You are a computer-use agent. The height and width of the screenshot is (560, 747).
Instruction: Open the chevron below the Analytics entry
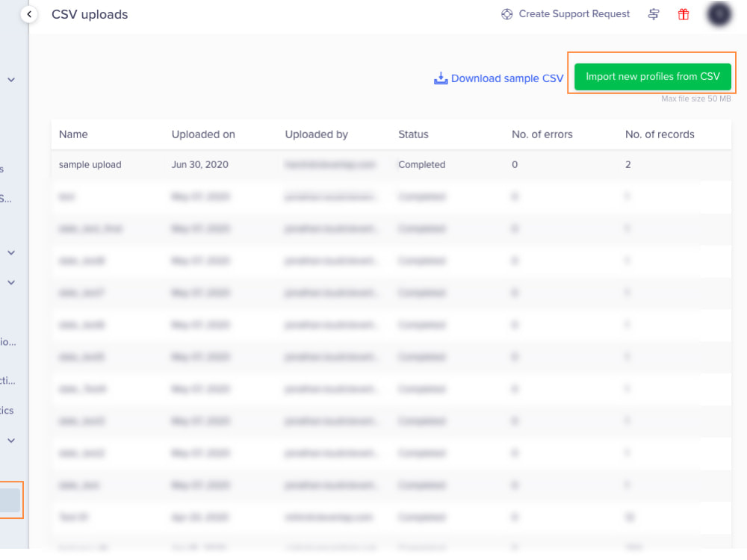(10, 441)
